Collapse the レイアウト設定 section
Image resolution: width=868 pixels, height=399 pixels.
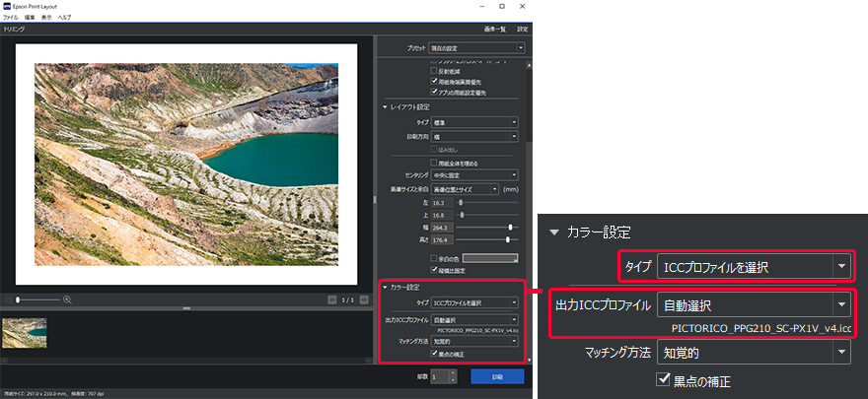click(386, 106)
